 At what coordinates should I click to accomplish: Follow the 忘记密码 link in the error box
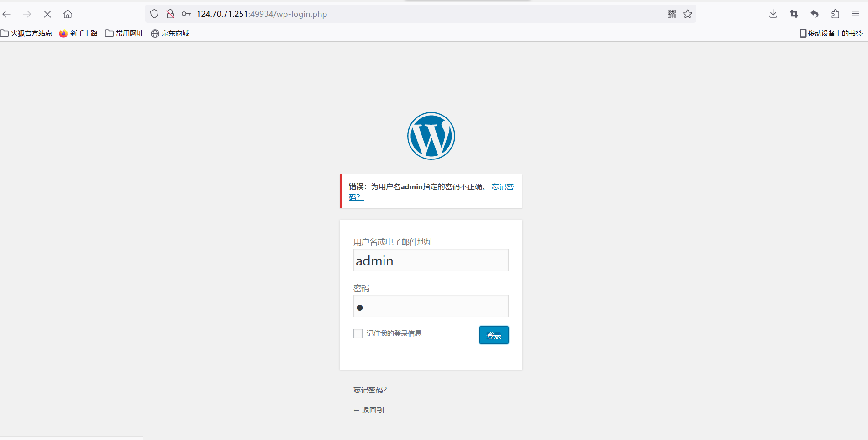[x=502, y=187]
